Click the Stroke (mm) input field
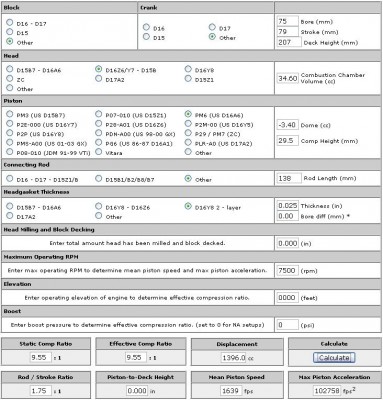This screenshot has width=383, height=400. (x=287, y=32)
